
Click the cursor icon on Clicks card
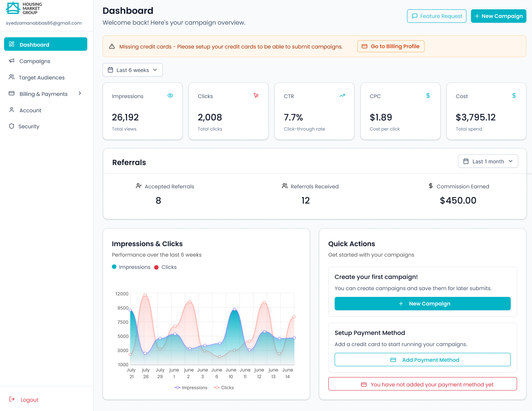(x=256, y=96)
